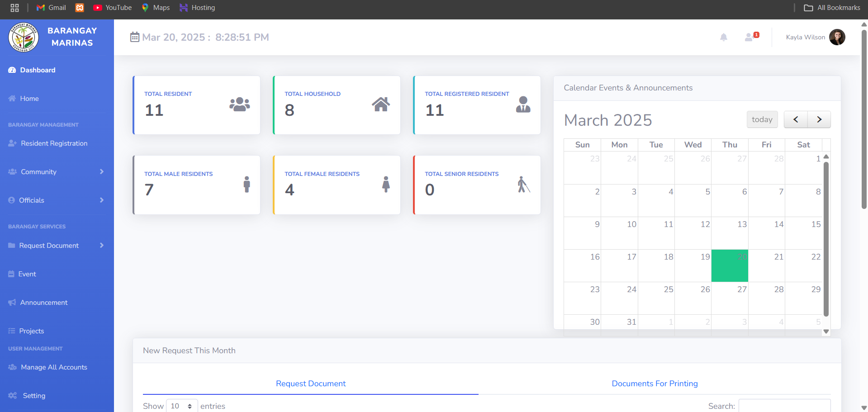Click the calendar today button
The height and width of the screenshot is (412, 868).
pyautogui.click(x=762, y=119)
